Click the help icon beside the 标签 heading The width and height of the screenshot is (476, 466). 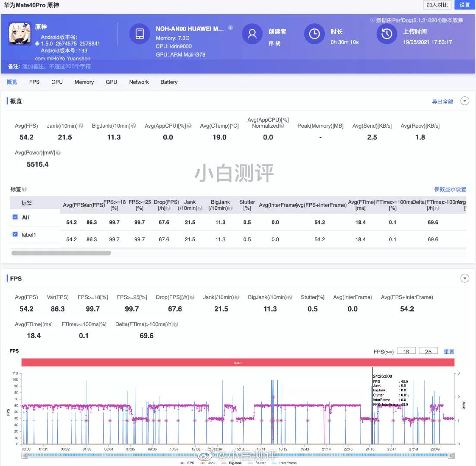tap(24, 189)
